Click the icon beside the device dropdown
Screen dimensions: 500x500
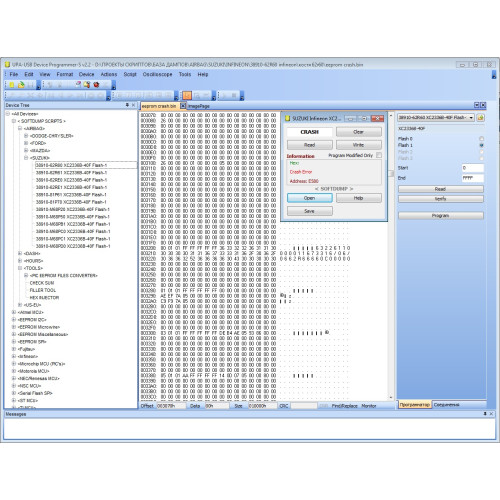(480, 118)
